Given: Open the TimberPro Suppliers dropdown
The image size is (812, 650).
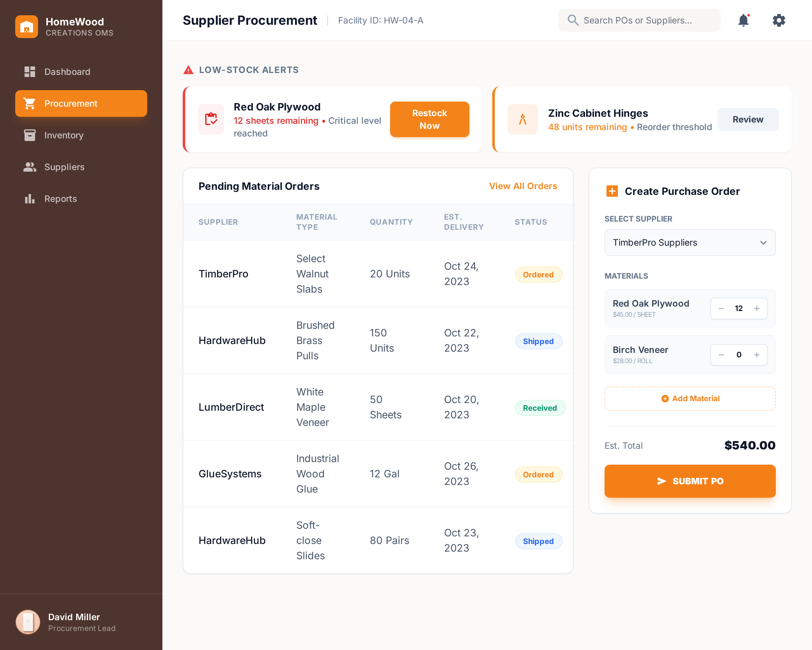Looking at the screenshot, I should (x=690, y=243).
